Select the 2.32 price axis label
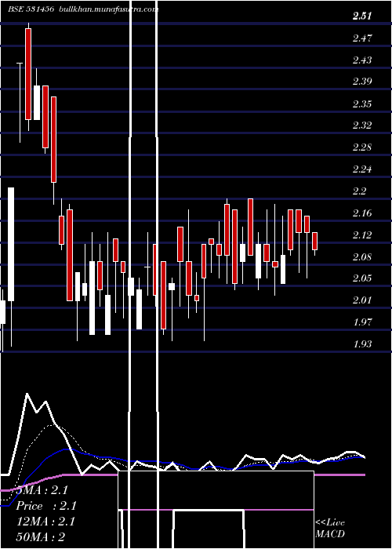Viewport: 392px width, 549px height. (362, 125)
